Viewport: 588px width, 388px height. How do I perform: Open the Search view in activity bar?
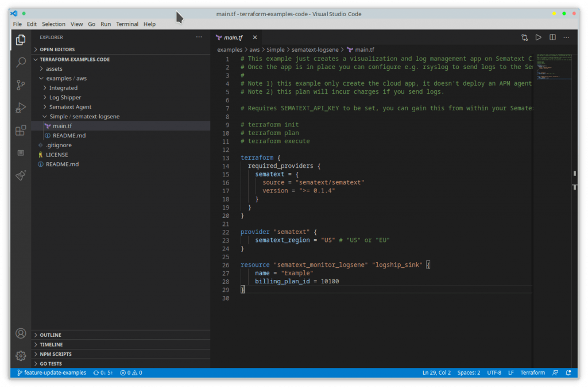pyautogui.click(x=21, y=62)
